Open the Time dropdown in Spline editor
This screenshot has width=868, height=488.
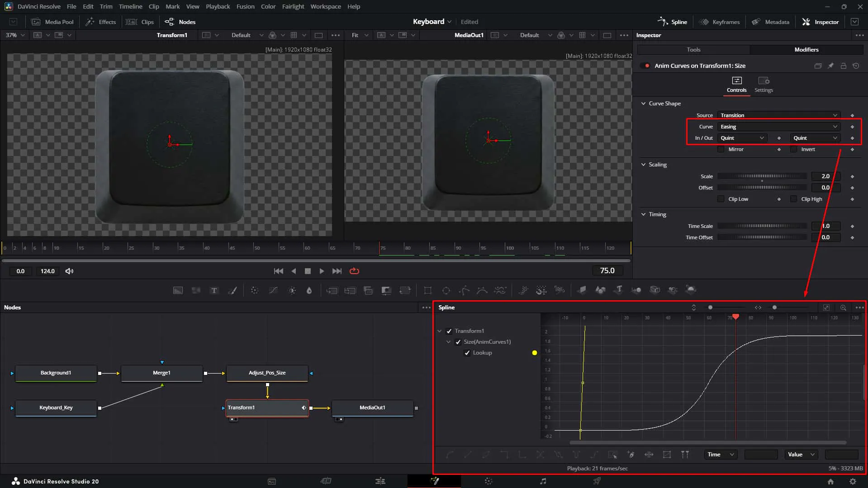click(x=721, y=455)
